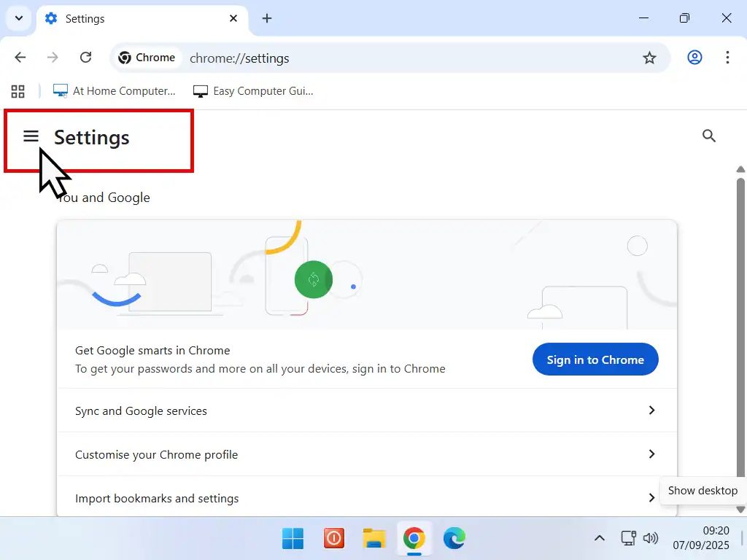This screenshot has width=747, height=560.
Task: Click Sign in to Chrome button
Action: (595, 359)
